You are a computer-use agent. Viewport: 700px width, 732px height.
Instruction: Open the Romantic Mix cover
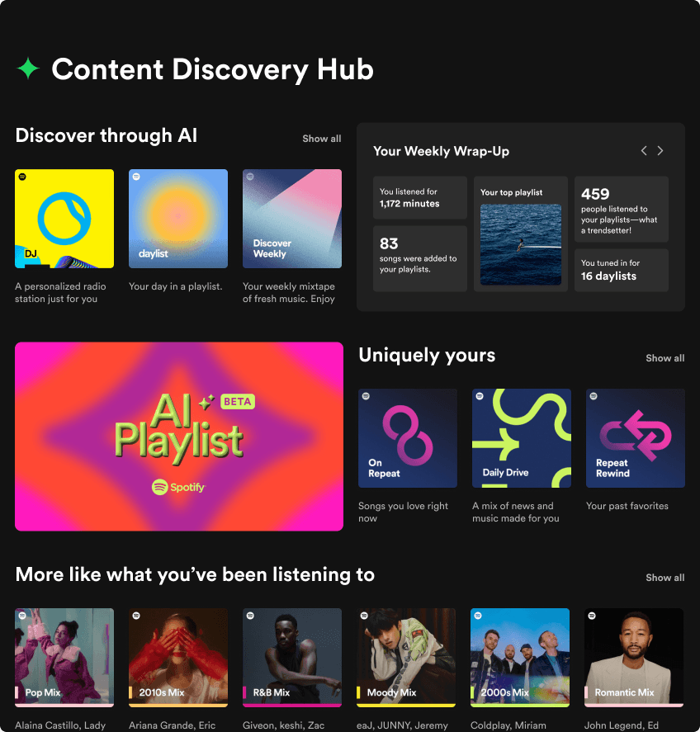click(x=634, y=658)
